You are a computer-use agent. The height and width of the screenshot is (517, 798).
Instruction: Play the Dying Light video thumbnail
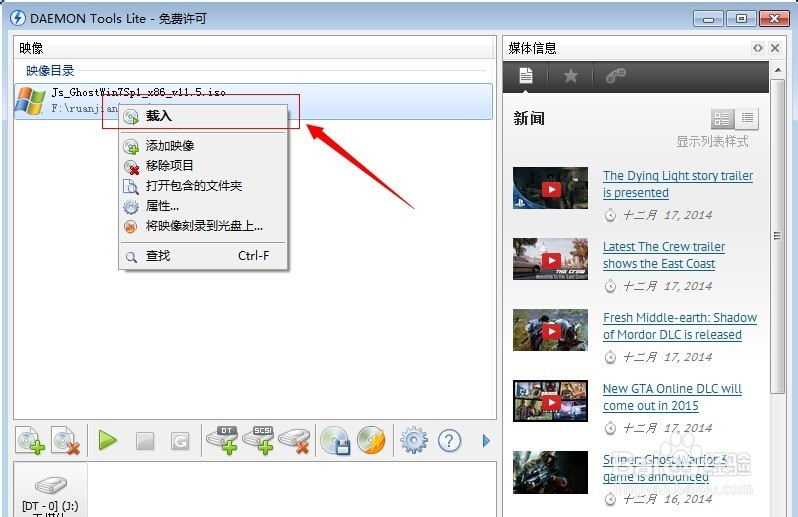[550, 188]
